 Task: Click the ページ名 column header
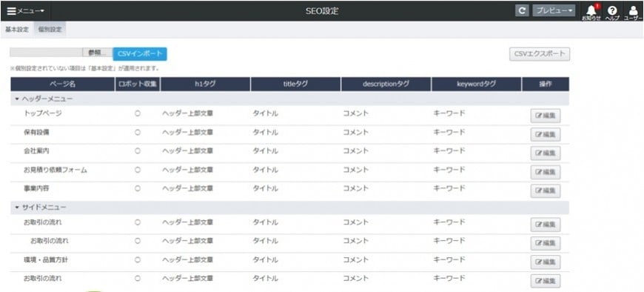coord(62,84)
